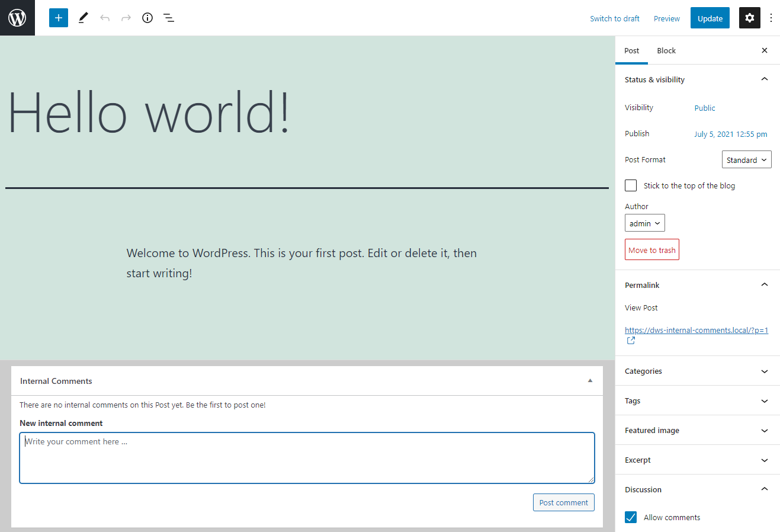
Task: Collapse the Permalink section
Action: (698, 285)
